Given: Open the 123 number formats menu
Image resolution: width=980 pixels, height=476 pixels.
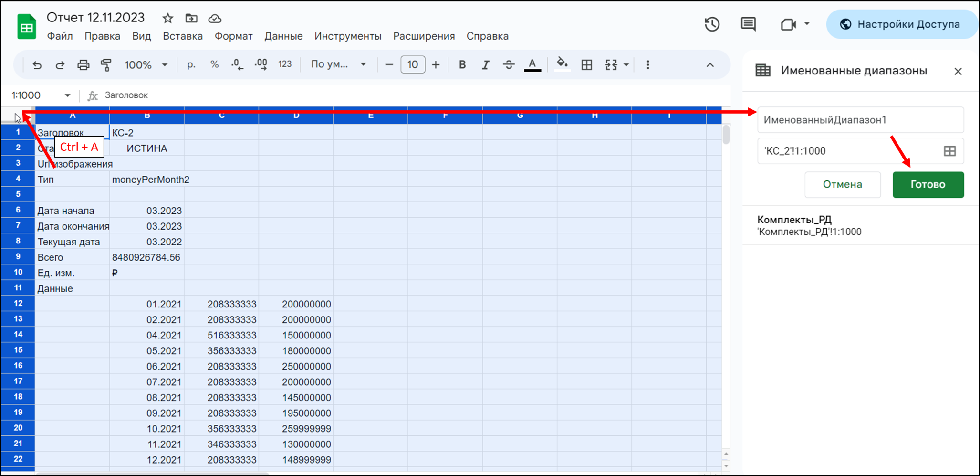Looking at the screenshot, I should [x=285, y=64].
